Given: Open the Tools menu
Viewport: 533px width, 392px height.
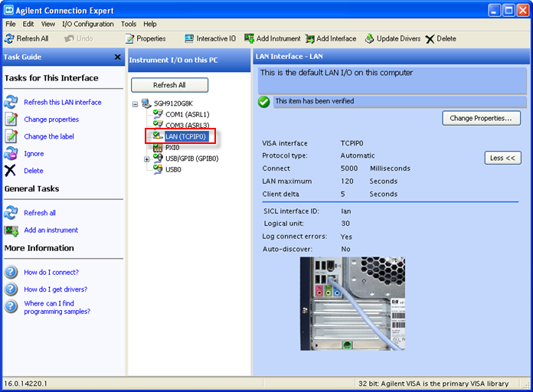Looking at the screenshot, I should coord(129,24).
